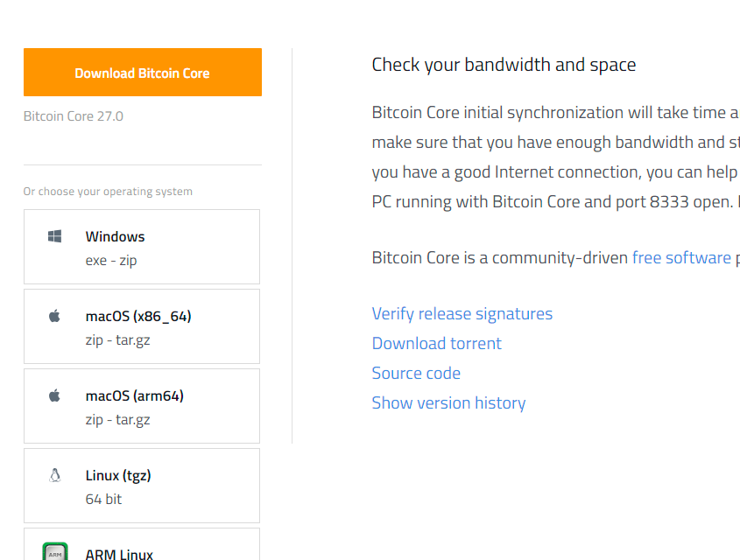Click the Windows logo icon
Image resolution: width=740 pixels, height=560 pixels.
tap(54, 236)
